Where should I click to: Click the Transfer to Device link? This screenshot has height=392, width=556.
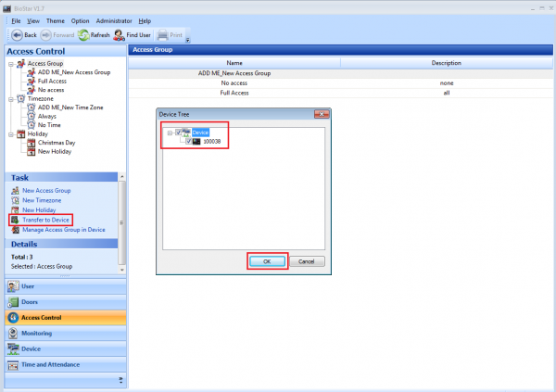46,220
